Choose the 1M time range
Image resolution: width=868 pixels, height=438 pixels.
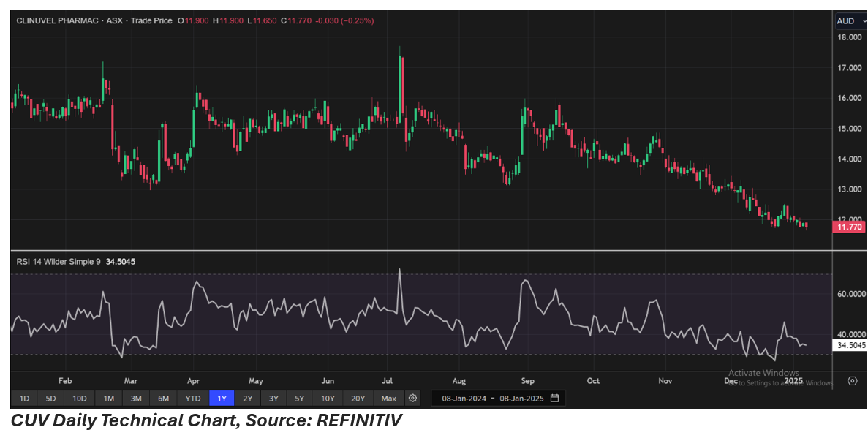pos(108,399)
